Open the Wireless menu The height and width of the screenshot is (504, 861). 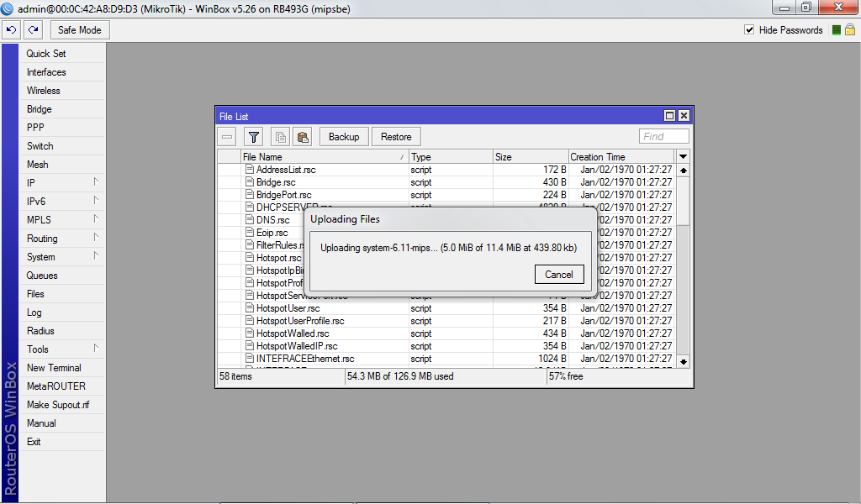point(61,91)
